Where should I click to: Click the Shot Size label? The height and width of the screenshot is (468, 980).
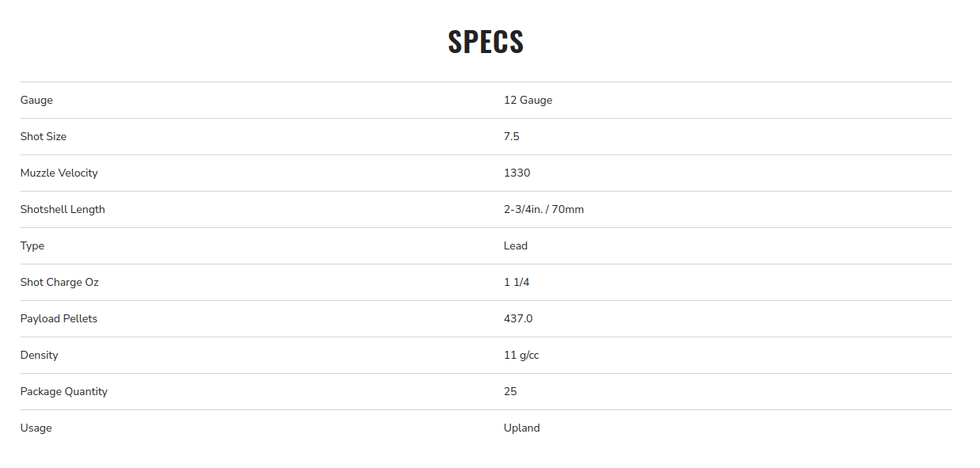(44, 137)
